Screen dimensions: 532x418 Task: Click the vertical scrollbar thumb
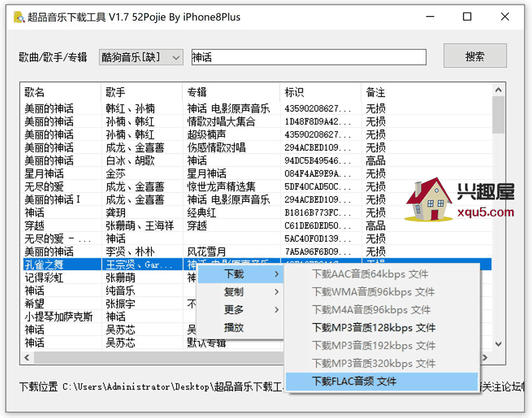coord(498,114)
